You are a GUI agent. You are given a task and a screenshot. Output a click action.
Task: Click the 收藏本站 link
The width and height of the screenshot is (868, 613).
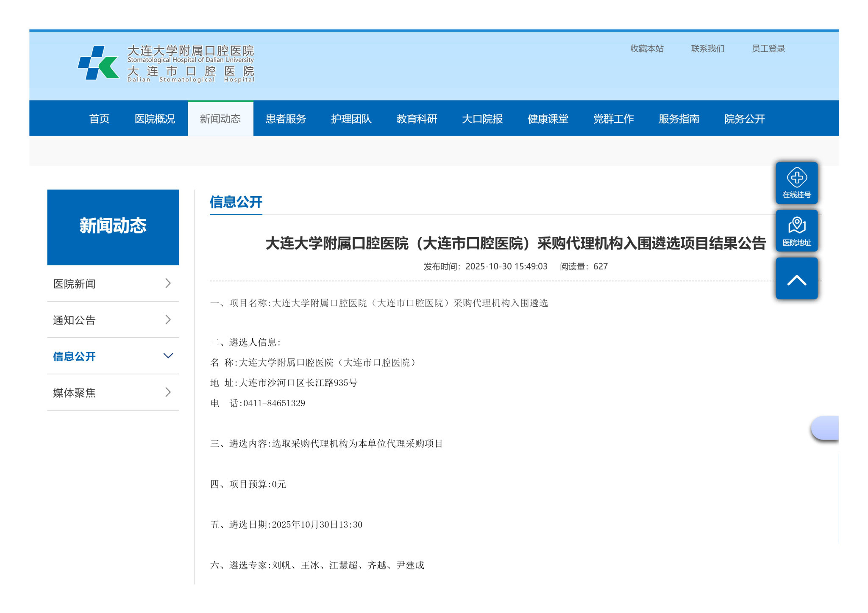[647, 49]
